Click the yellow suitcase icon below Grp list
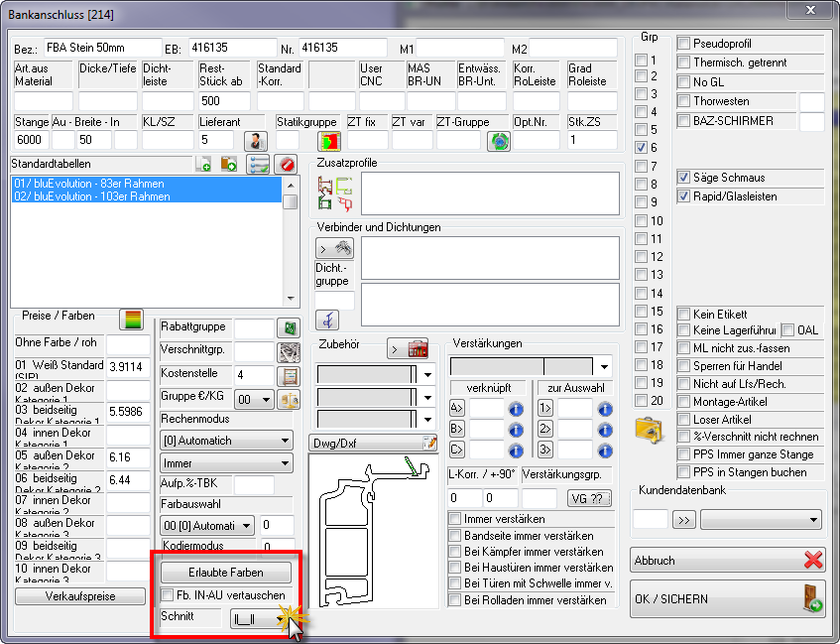The height and width of the screenshot is (644, 840). [650, 430]
